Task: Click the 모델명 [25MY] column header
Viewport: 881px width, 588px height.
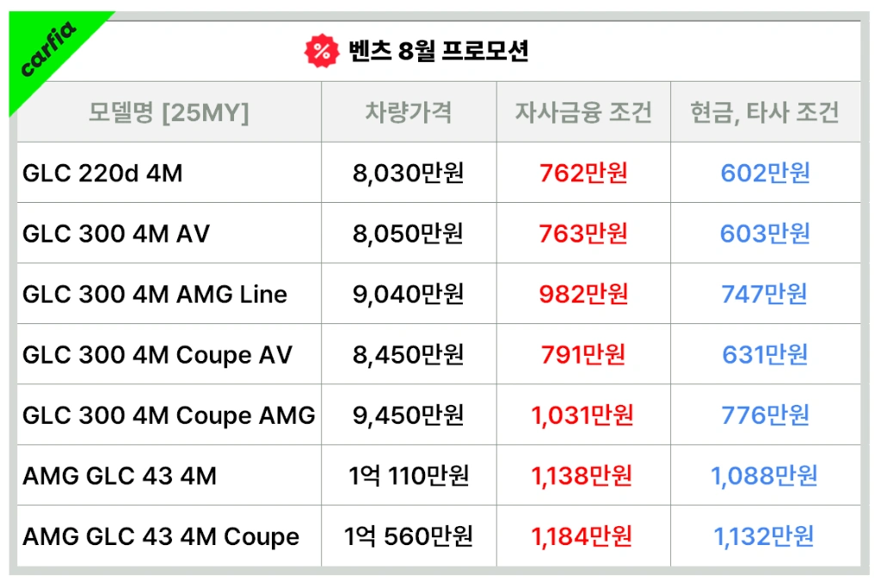Action: (x=169, y=113)
